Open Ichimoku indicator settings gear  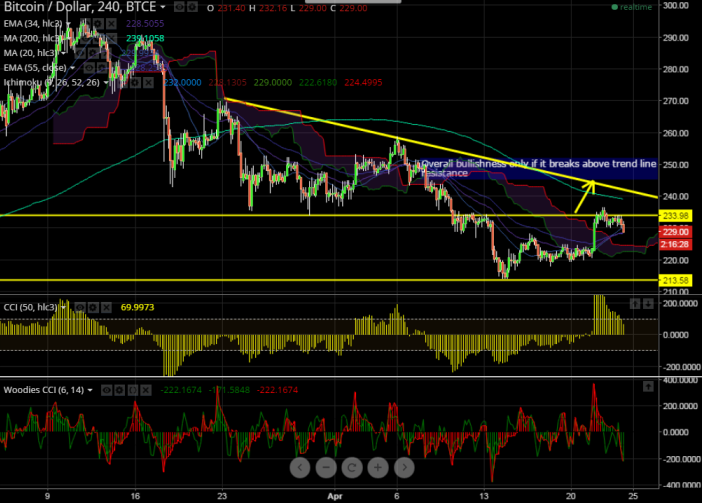tap(135, 82)
